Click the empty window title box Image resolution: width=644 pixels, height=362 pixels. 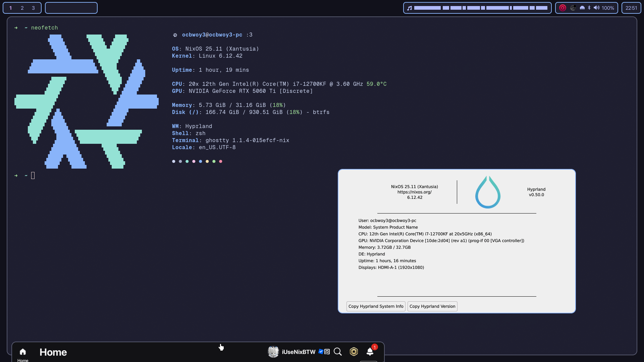71,8
